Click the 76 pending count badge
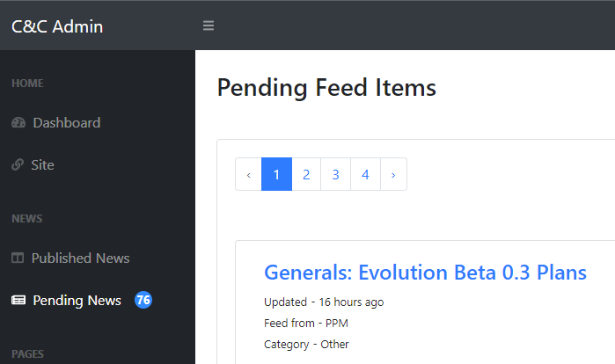The width and height of the screenshot is (615, 364). (x=143, y=300)
